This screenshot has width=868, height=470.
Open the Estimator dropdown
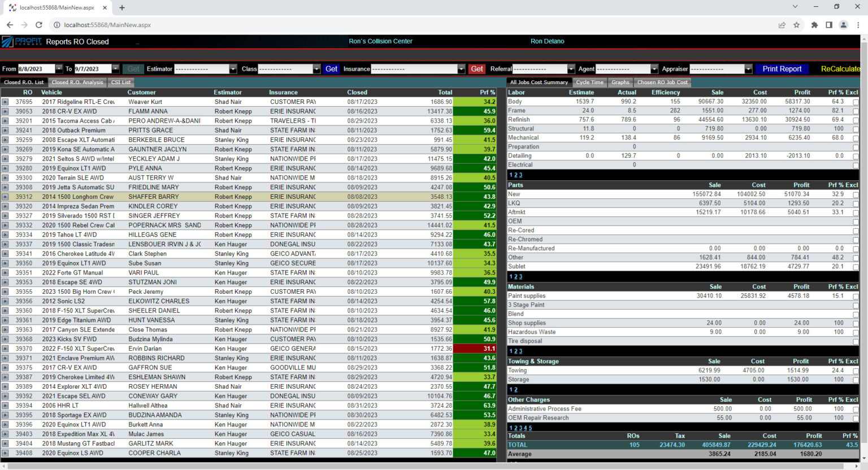(232, 69)
